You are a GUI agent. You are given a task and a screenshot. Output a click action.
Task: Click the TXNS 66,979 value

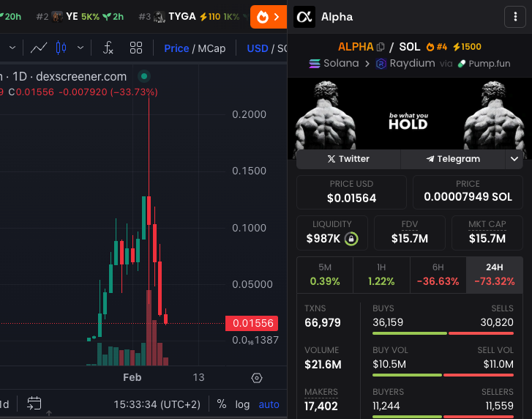point(322,322)
